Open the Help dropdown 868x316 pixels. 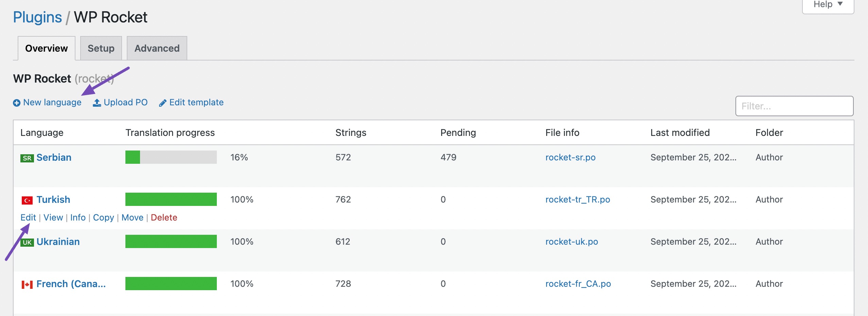click(828, 5)
